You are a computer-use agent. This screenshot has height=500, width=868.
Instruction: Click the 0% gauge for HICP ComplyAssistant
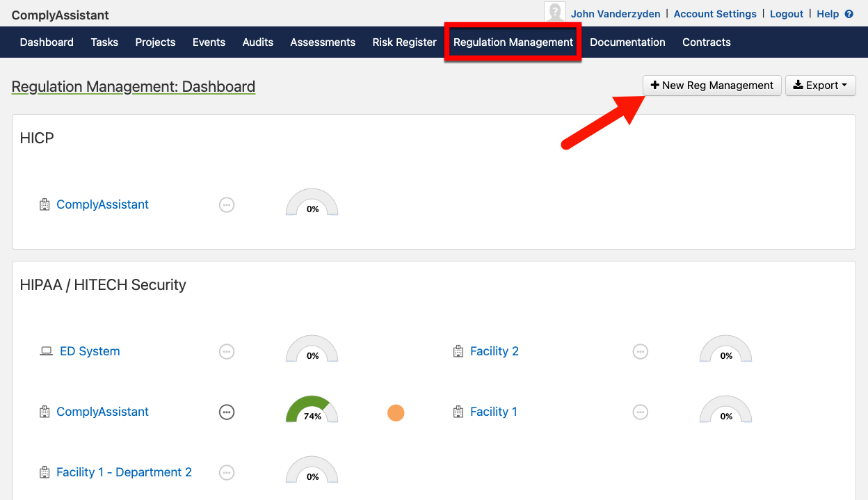click(312, 202)
